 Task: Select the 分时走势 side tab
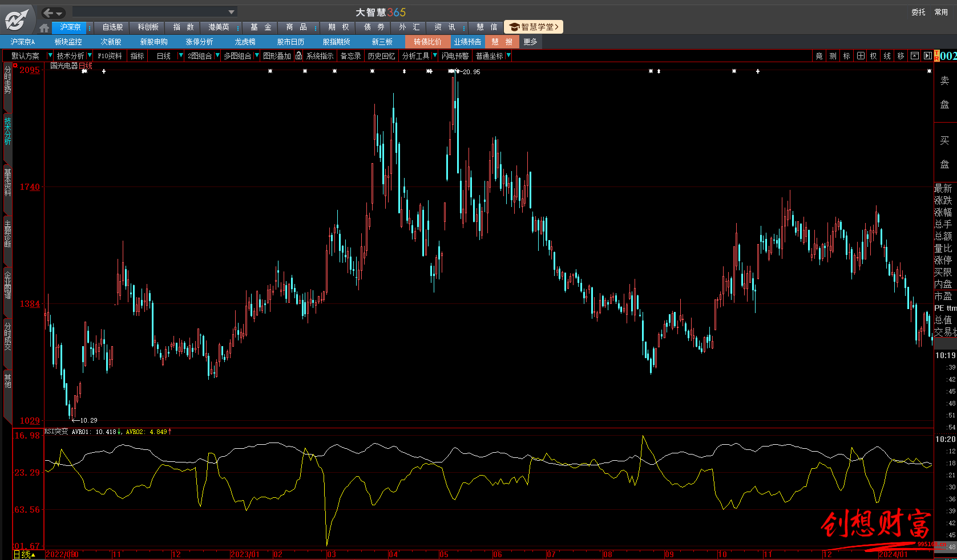(7, 86)
